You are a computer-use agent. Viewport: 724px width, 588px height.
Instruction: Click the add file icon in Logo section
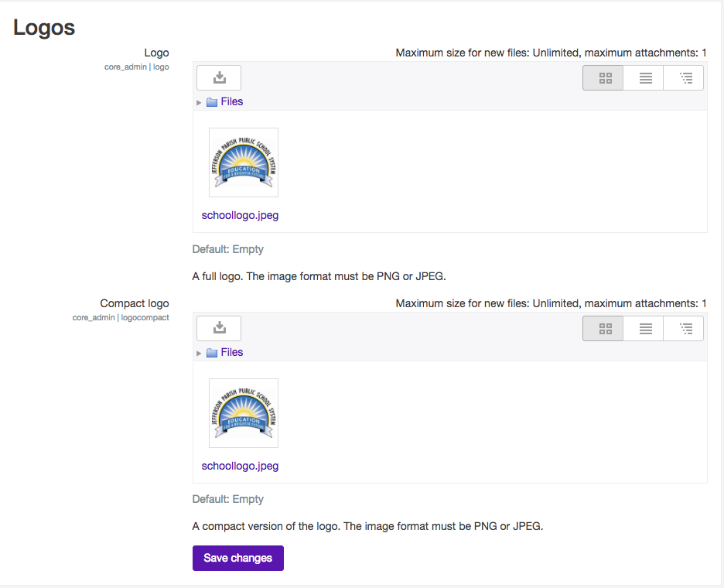219,77
